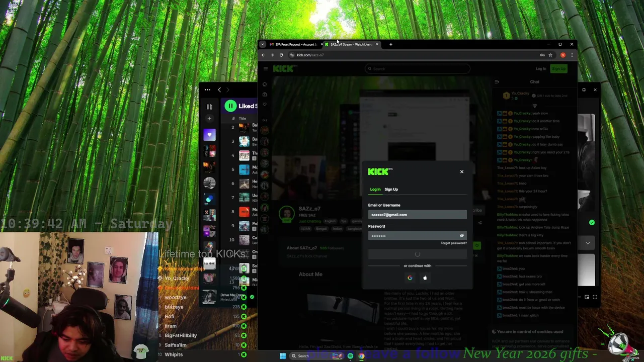Go back in Chrome
The width and height of the screenshot is (644, 362).
point(263,55)
